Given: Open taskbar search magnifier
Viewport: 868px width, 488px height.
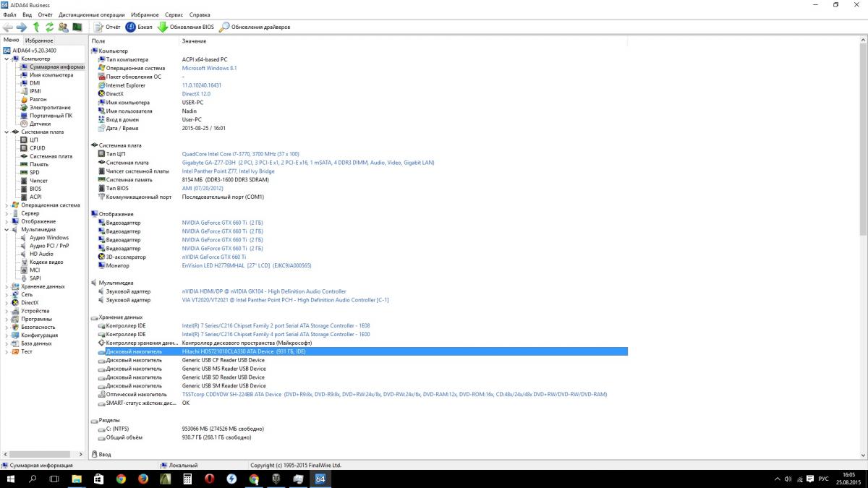Looking at the screenshot, I should (33, 479).
